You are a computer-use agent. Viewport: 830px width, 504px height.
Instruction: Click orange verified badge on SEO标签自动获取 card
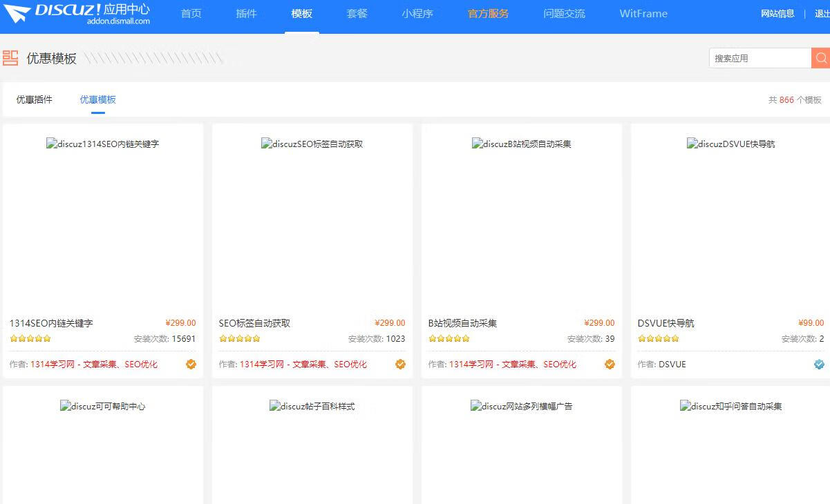click(400, 365)
